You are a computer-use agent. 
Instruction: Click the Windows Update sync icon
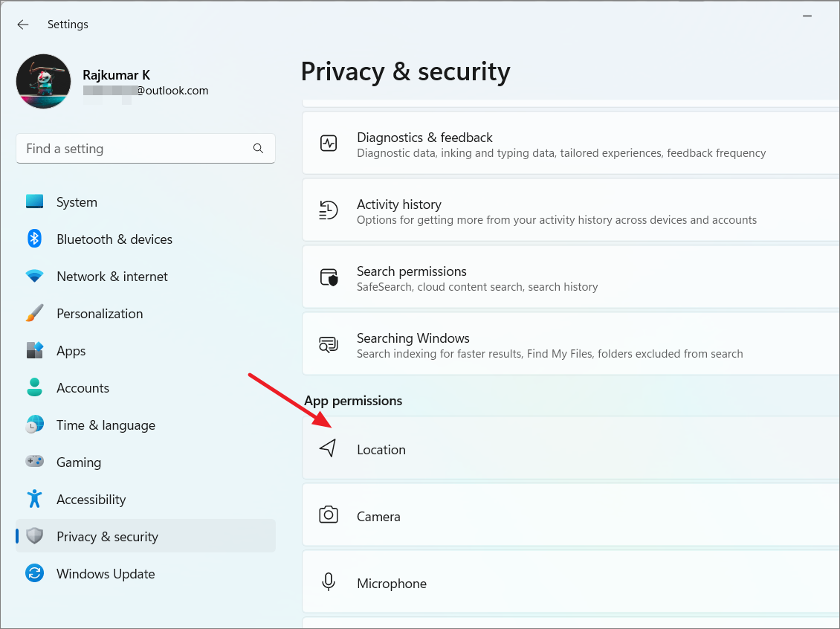(x=34, y=573)
